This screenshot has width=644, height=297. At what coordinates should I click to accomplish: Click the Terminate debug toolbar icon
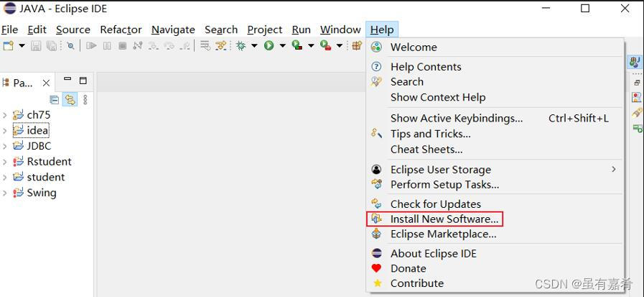122,45
